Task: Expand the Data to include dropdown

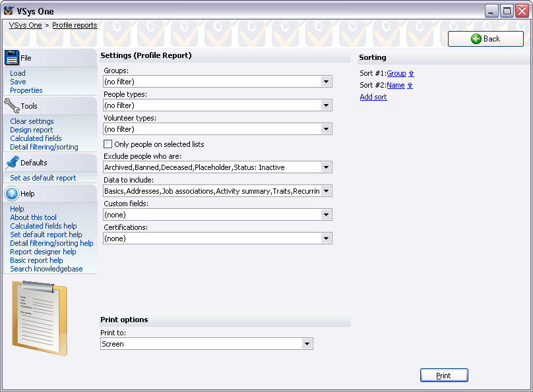Action: [326, 191]
